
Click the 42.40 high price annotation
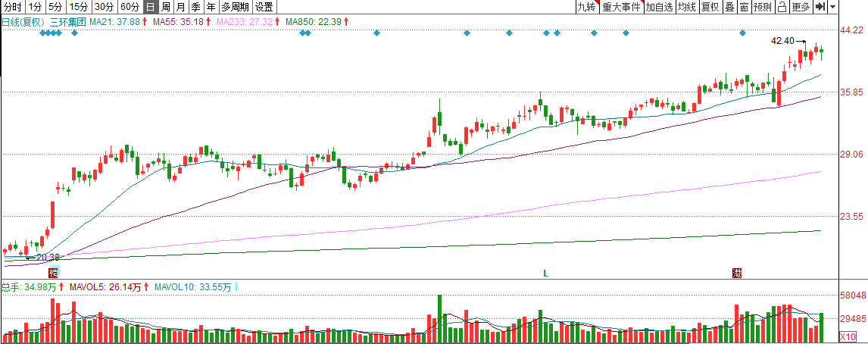coord(782,40)
